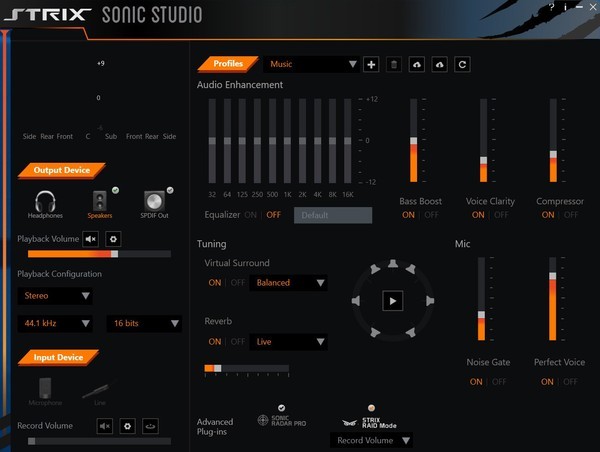This screenshot has width=600, height=452.
Task: Select the Microphone input device
Action: point(45,392)
